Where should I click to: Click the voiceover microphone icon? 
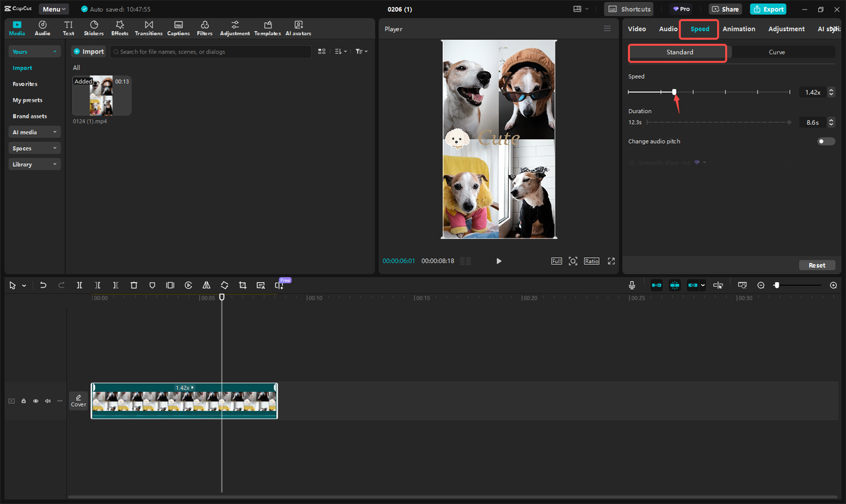(x=631, y=285)
